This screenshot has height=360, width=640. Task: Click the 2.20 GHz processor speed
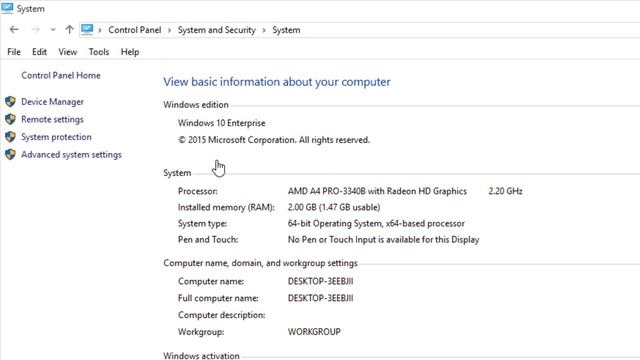[505, 191]
